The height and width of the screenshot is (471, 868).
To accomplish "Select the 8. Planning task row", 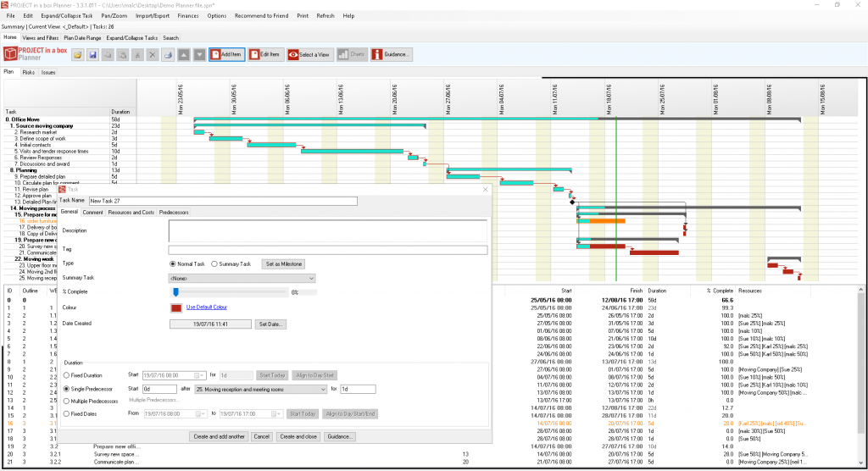I will click(71, 170).
